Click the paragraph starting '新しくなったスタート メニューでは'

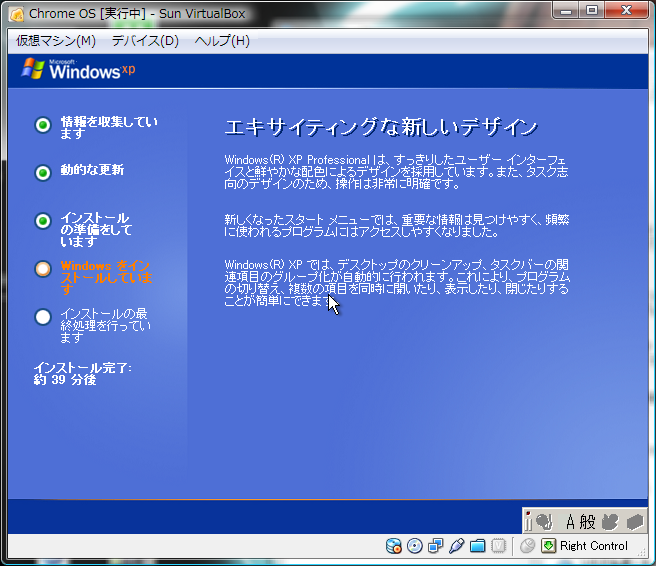(396, 225)
